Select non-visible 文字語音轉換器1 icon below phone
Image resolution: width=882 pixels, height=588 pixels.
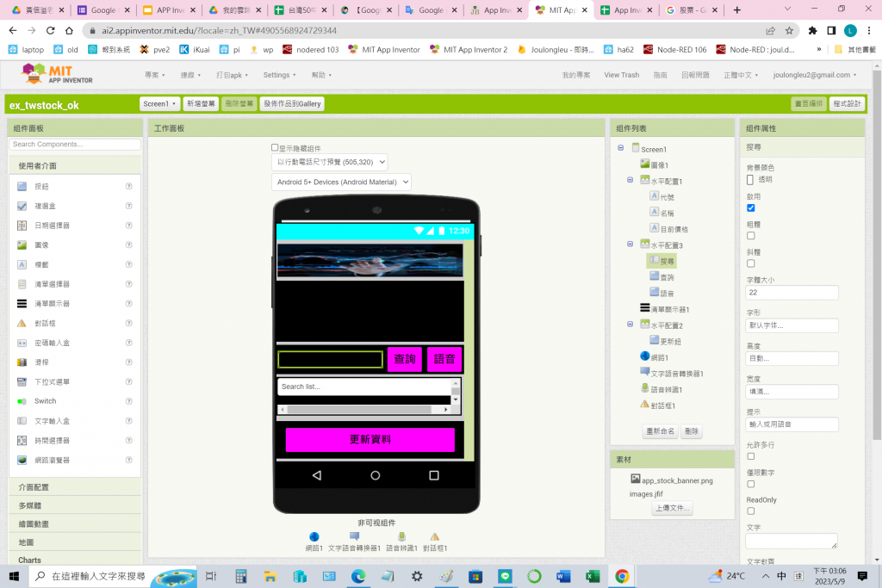(x=354, y=537)
